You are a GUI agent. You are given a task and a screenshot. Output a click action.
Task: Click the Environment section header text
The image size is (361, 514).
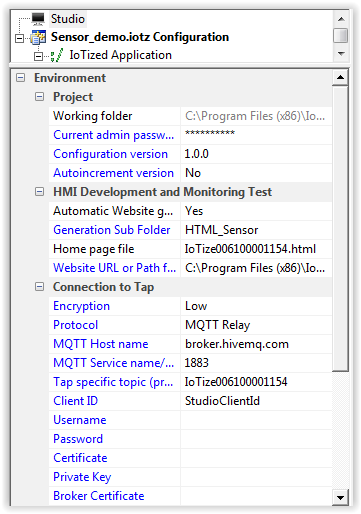tap(70, 78)
